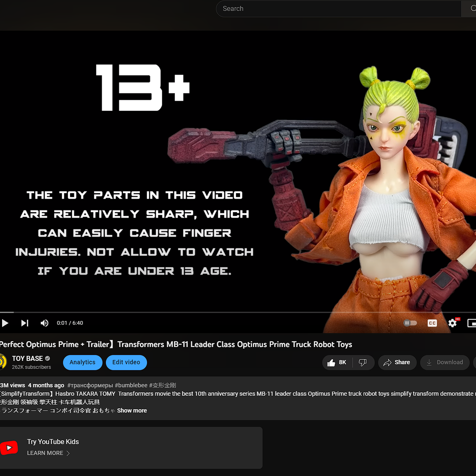Like the video with thumbs up

[x=337, y=363]
